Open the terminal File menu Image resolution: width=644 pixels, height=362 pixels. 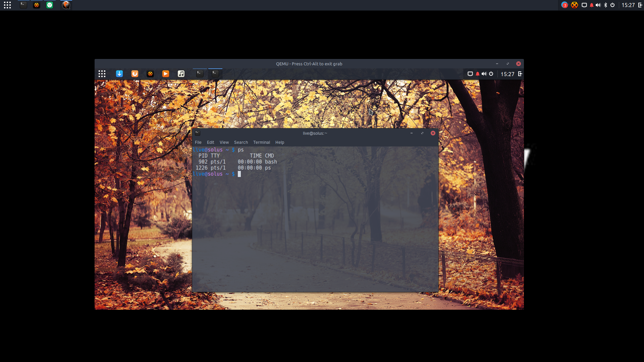point(198,142)
